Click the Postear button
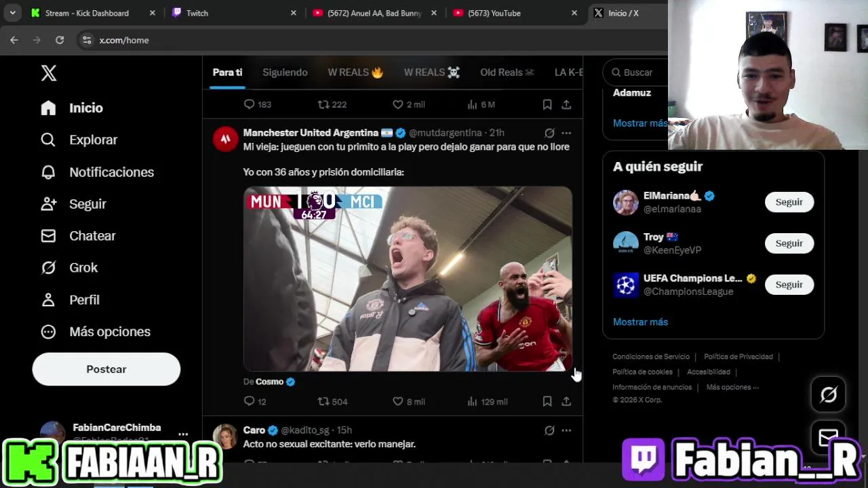 click(106, 369)
